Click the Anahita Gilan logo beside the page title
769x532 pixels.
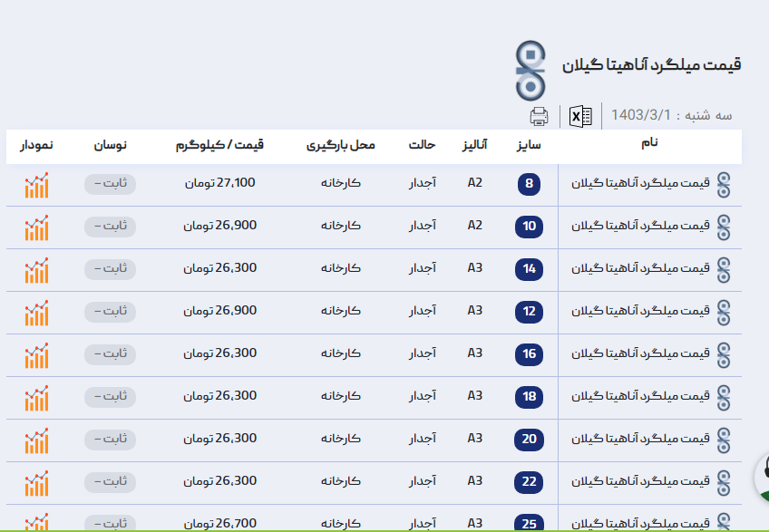[531, 70]
